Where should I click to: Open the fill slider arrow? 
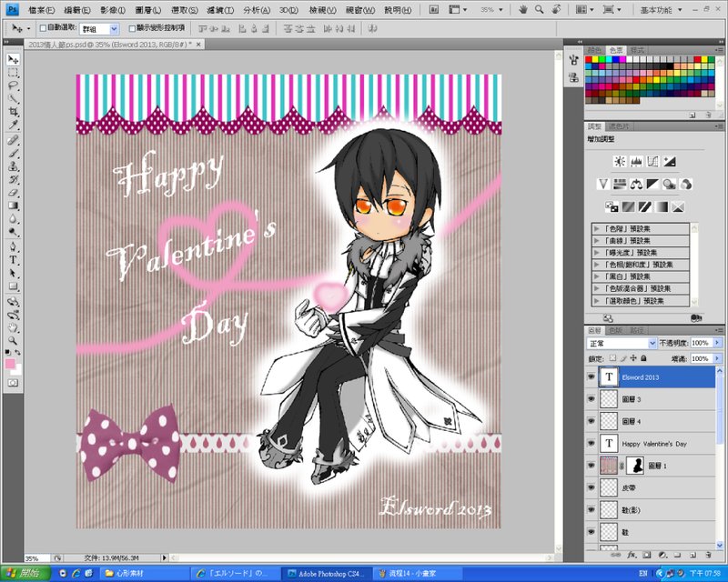(717, 358)
